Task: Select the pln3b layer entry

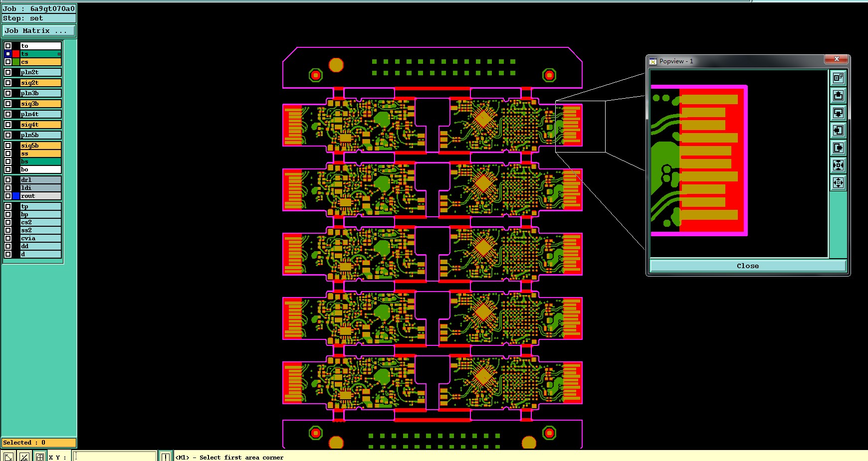Action: pos(40,93)
